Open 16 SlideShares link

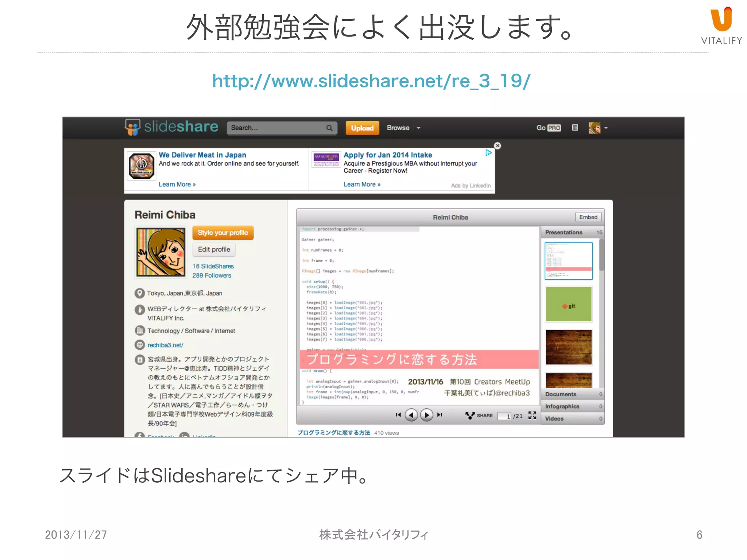point(213,266)
